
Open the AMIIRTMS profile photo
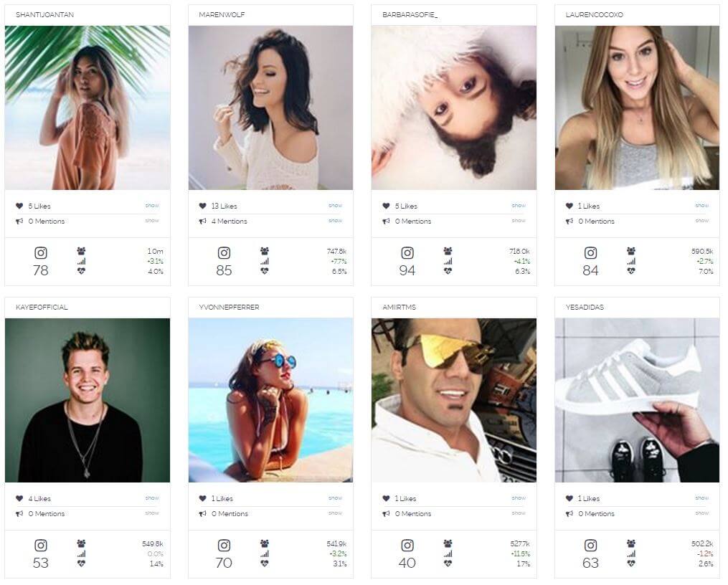pos(453,400)
